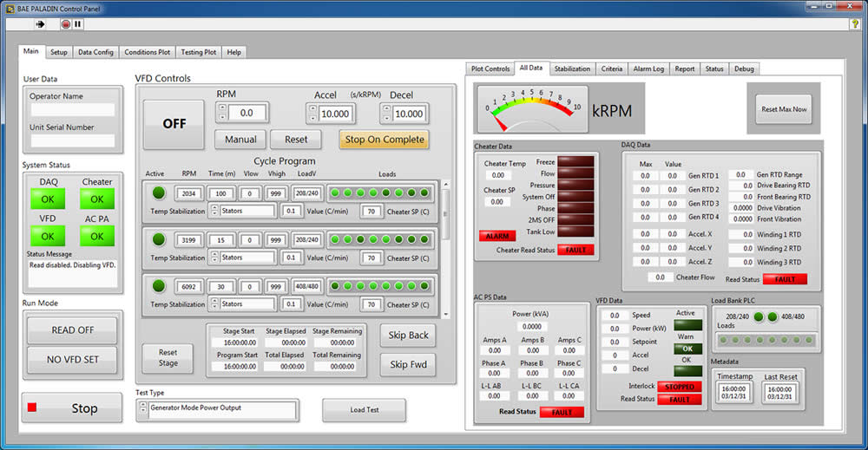The height and width of the screenshot is (450, 868).
Task: Click the Reset Max Now button
Action: click(x=783, y=109)
